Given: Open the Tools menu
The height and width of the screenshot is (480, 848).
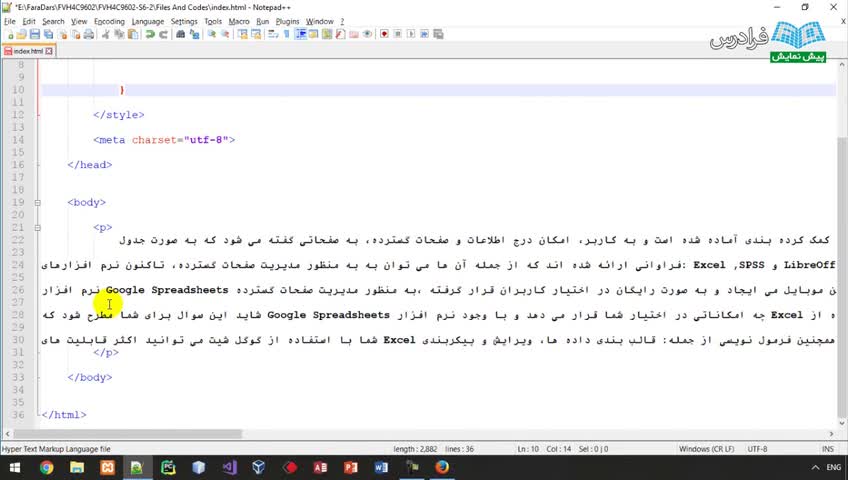Looking at the screenshot, I should pyautogui.click(x=213, y=22).
